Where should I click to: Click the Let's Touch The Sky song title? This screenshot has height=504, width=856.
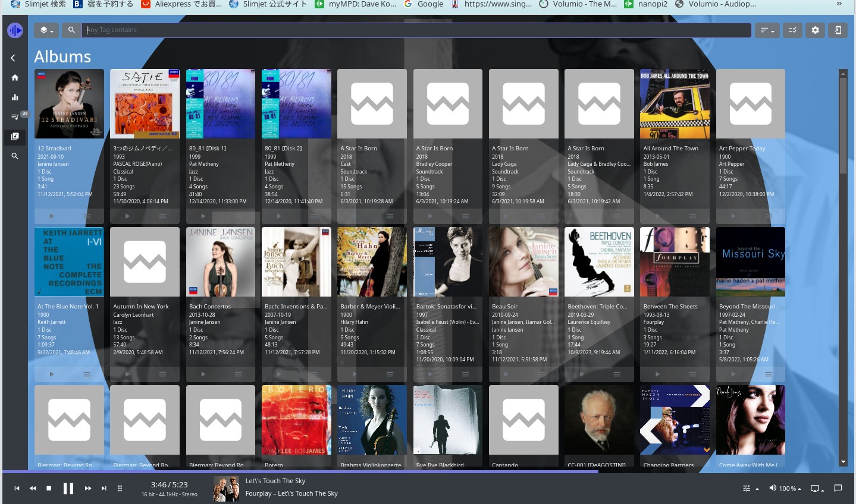click(x=275, y=481)
